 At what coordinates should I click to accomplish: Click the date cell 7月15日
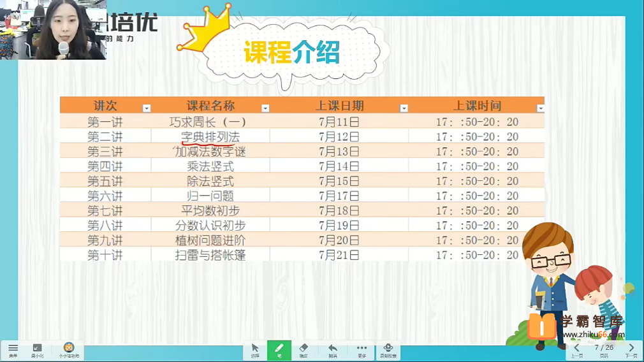339,181
